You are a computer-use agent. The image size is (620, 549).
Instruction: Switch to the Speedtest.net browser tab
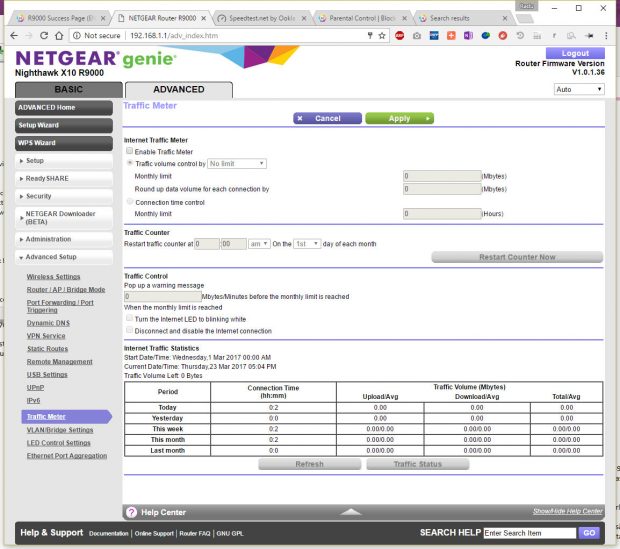tap(260, 17)
